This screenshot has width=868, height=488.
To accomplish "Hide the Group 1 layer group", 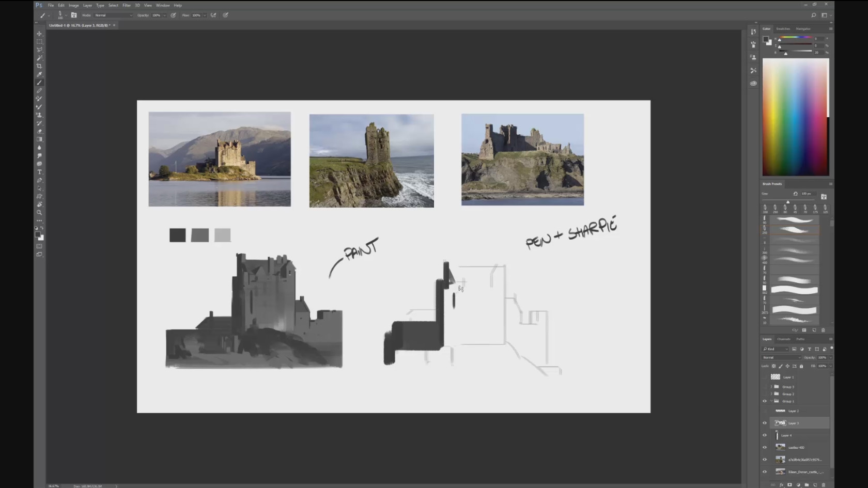I will 765,401.
